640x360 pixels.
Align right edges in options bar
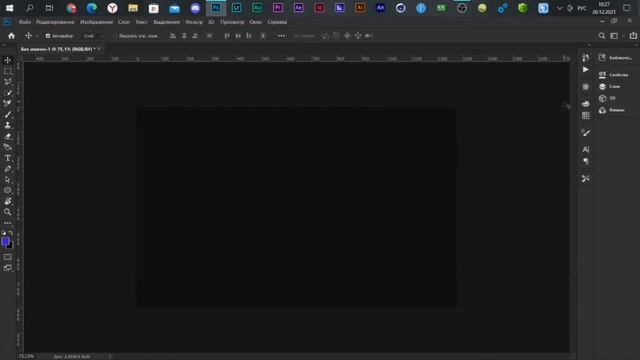coord(195,36)
